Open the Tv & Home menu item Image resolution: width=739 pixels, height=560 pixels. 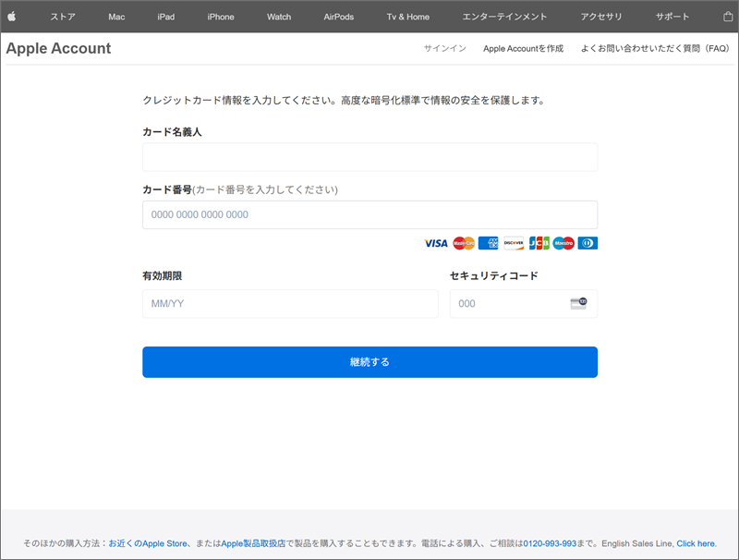(x=408, y=17)
